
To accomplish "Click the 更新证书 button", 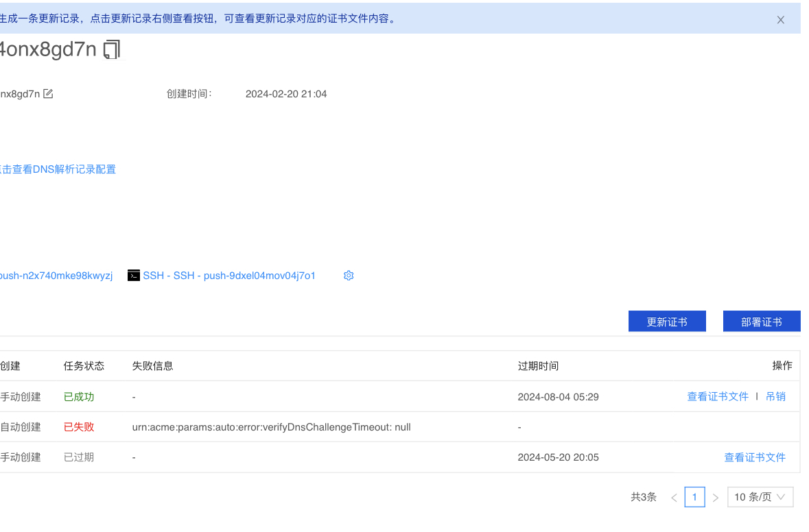I will pos(667,322).
